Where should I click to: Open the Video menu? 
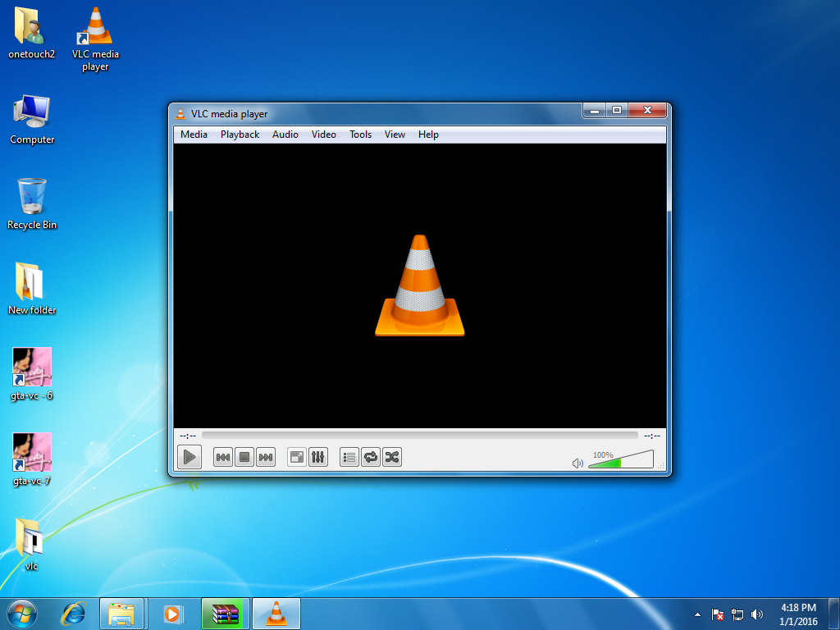(324, 135)
